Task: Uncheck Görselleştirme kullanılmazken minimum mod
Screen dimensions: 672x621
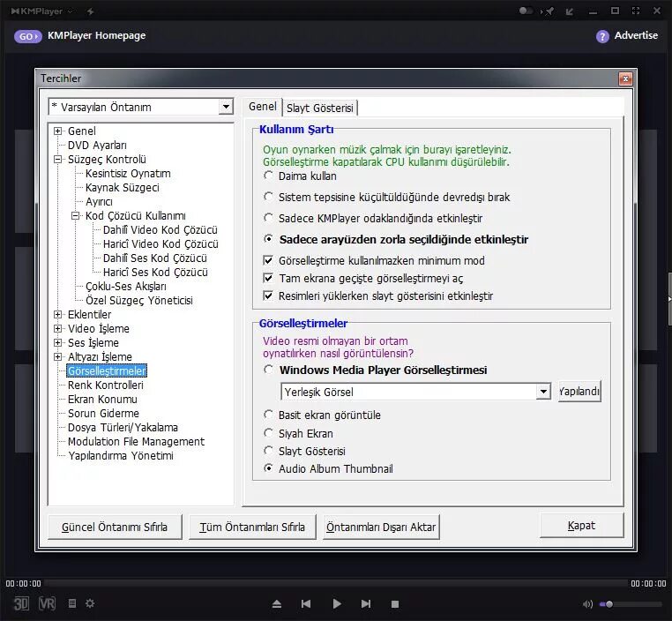Action: [x=268, y=260]
